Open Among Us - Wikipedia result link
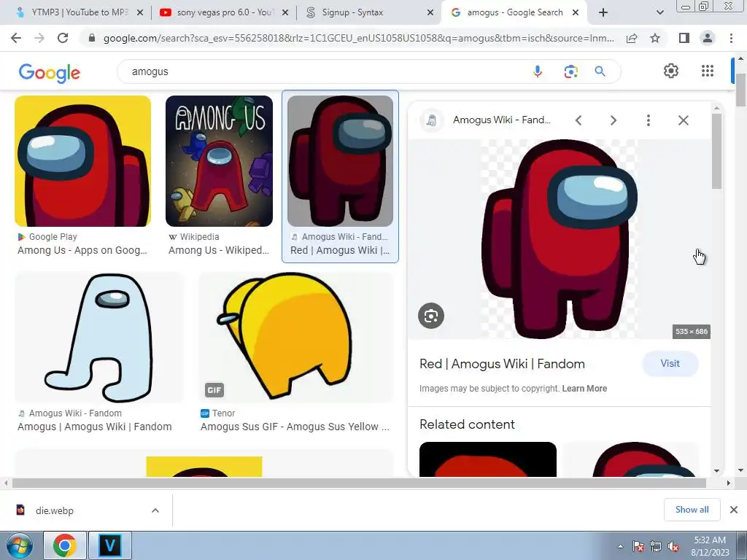Image resolution: width=747 pixels, height=560 pixels. (219, 250)
